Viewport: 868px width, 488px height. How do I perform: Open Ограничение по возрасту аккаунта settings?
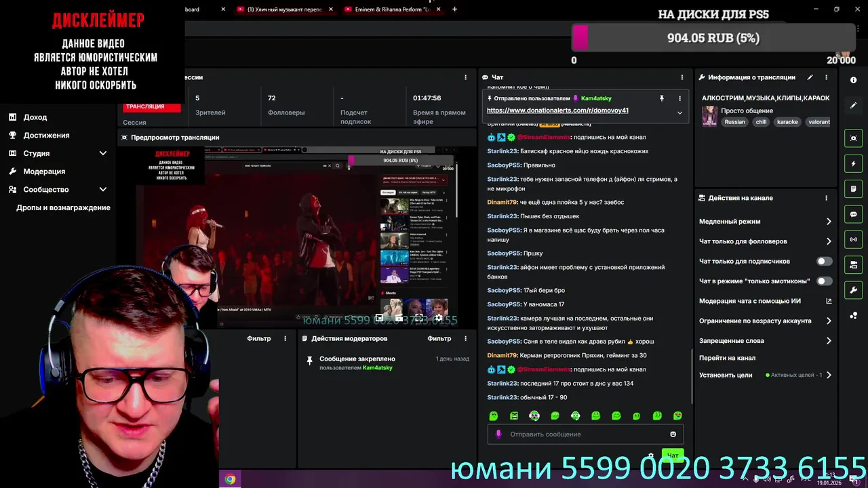tap(765, 321)
